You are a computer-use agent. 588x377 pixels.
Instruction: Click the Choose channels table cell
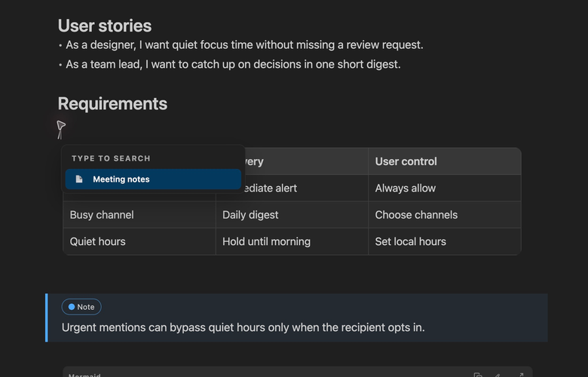444,215
